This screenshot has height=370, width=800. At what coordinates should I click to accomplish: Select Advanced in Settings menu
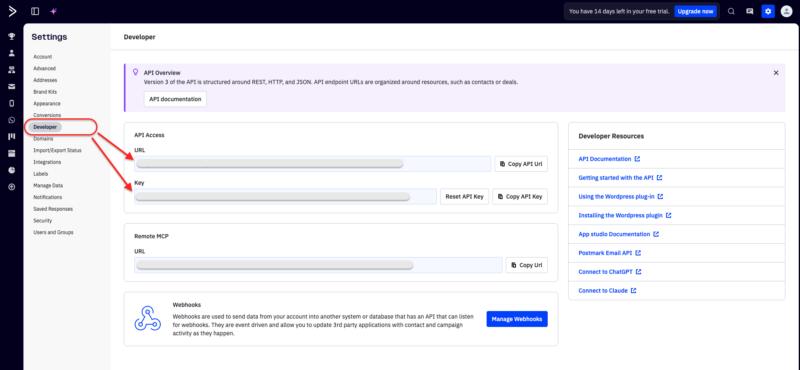tap(44, 68)
